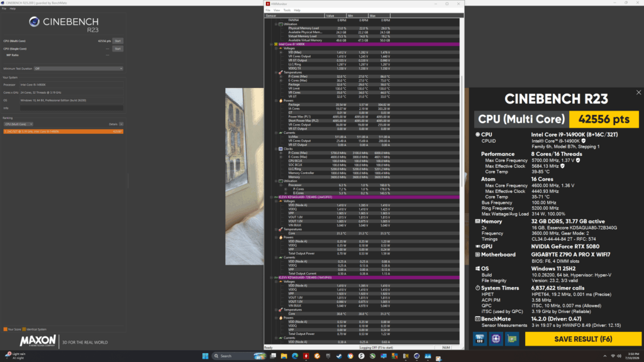Image resolution: width=644 pixels, height=362 pixels.
Task: Collapse the CPU Voltages group
Action: coord(276,48)
